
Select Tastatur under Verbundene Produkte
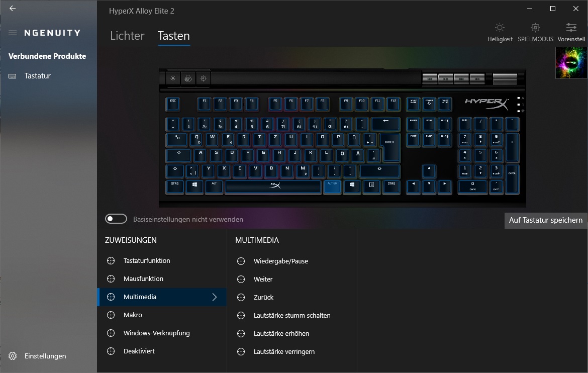[x=38, y=76]
